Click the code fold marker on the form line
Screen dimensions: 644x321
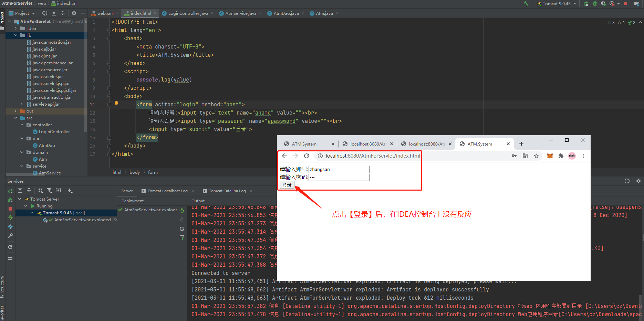click(109, 104)
